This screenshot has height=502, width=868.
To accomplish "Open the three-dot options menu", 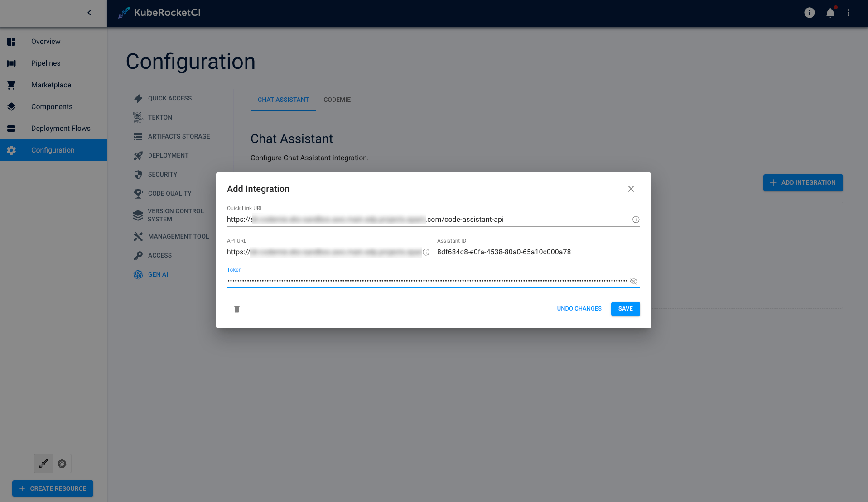I will click(849, 13).
